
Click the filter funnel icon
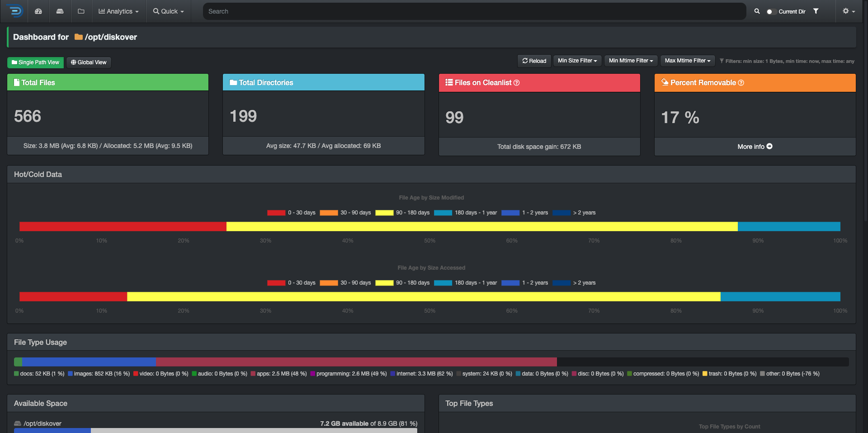[x=816, y=11]
